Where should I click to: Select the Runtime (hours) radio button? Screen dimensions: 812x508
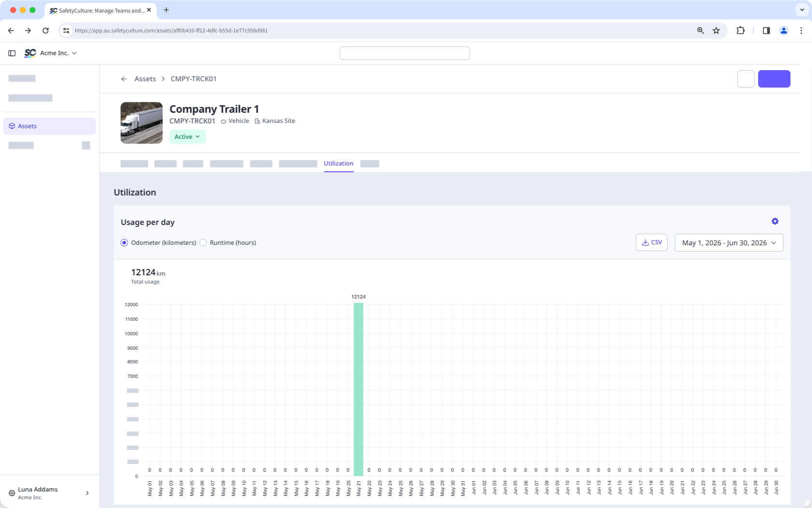203,243
